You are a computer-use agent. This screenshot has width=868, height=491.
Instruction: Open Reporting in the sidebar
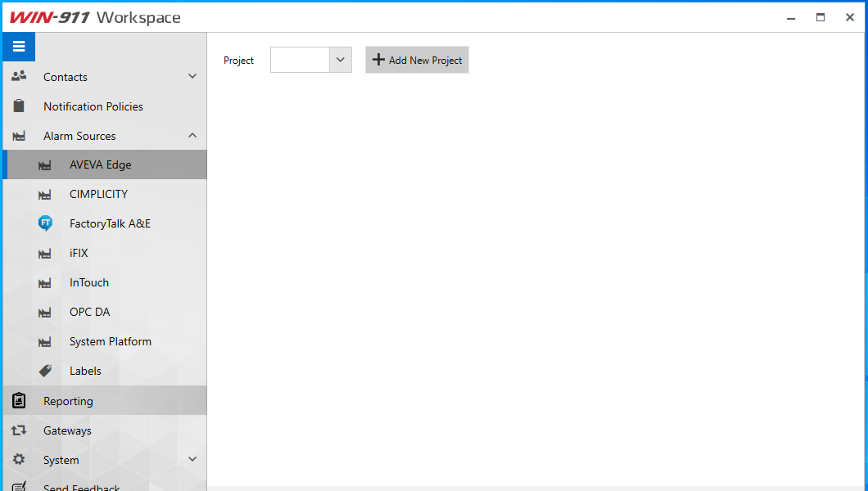(x=105, y=400)
